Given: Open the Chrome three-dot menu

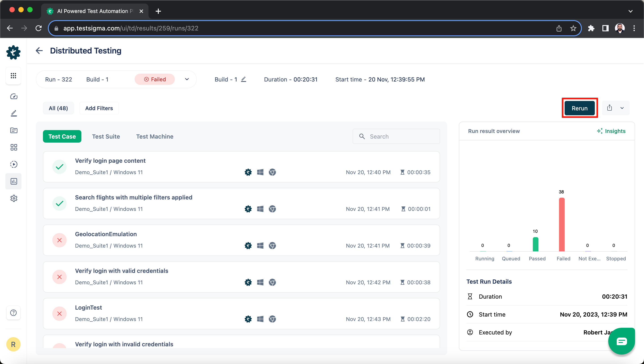Looking at the screenshot, I should pyautogui.click(x=634, y=28).
